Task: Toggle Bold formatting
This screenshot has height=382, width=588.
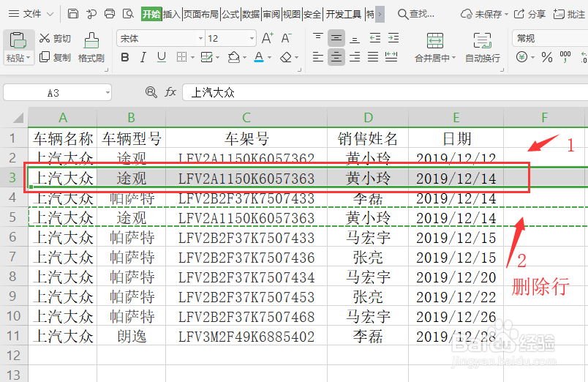Action: tap(125, 57)
